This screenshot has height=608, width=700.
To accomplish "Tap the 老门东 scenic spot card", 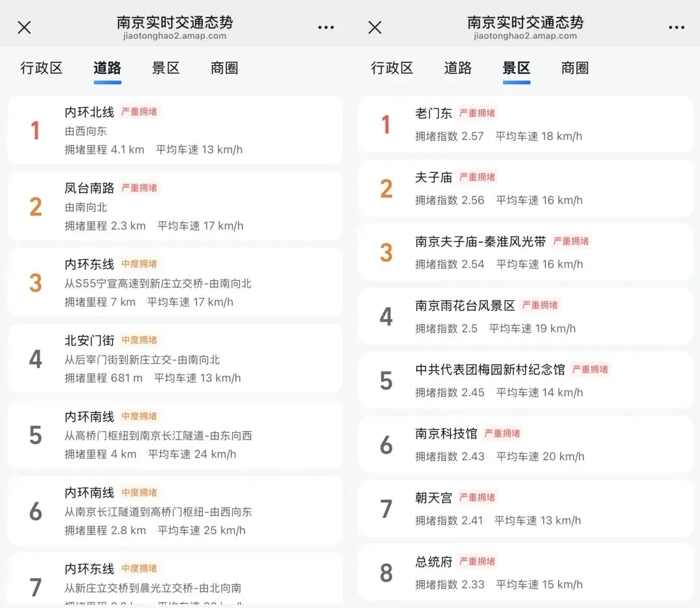I will pos(525,124).
